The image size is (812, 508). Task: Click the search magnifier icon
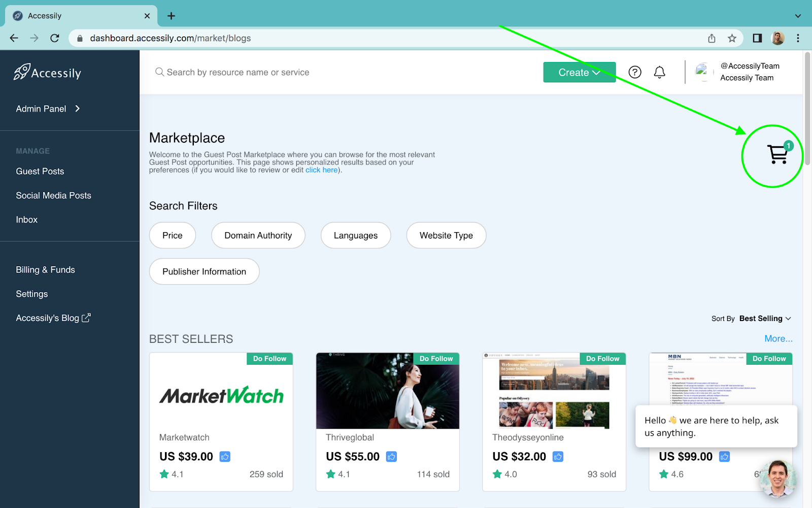159,72
